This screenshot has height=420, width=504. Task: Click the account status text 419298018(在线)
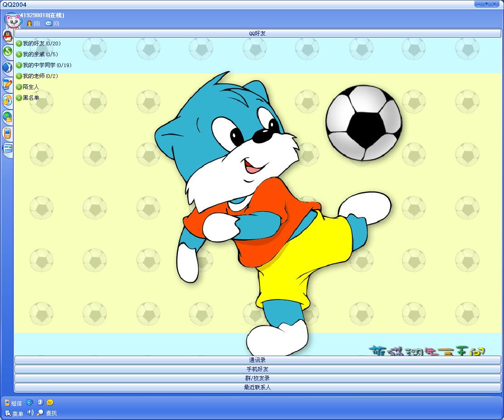point(42,15)
